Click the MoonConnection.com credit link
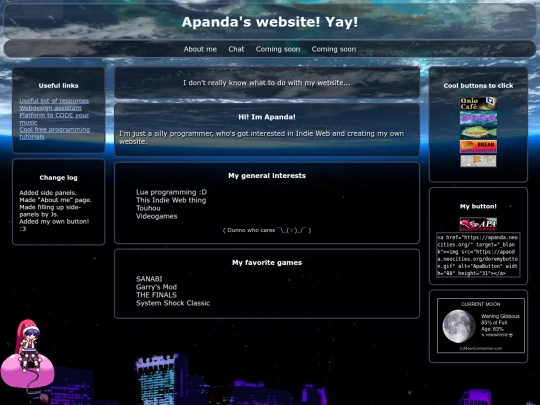 click(481, 348)
